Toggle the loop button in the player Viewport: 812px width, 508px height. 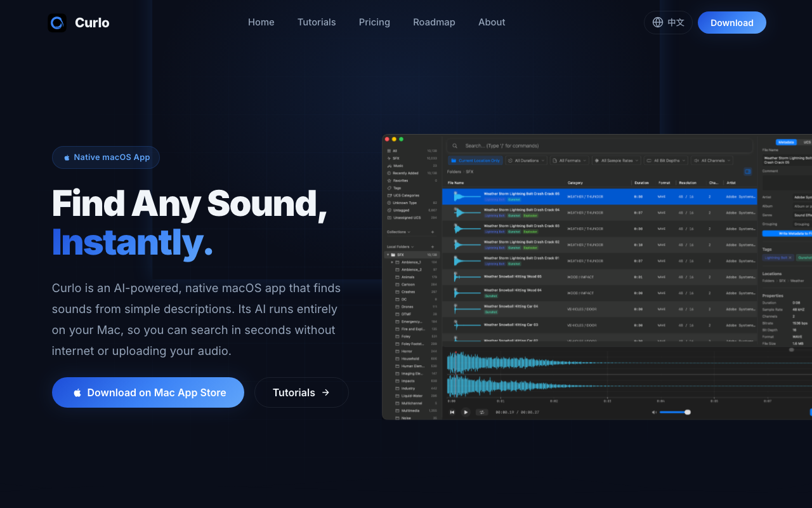coord(481,412)
